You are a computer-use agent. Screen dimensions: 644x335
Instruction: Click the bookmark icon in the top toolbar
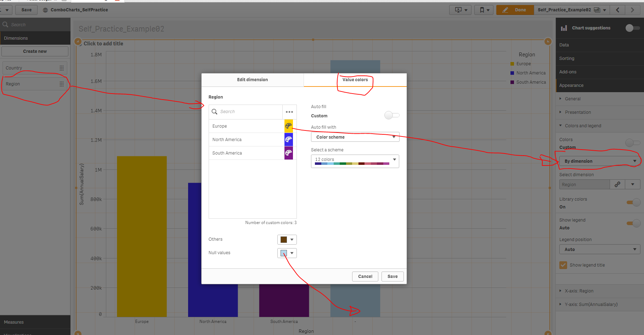(x=482, y=10)
